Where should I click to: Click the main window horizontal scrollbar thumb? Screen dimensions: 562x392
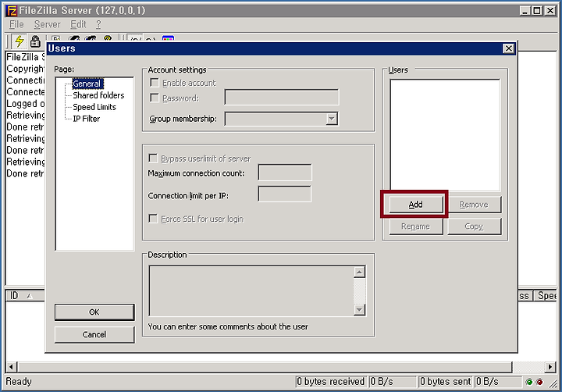coord(265,366)
